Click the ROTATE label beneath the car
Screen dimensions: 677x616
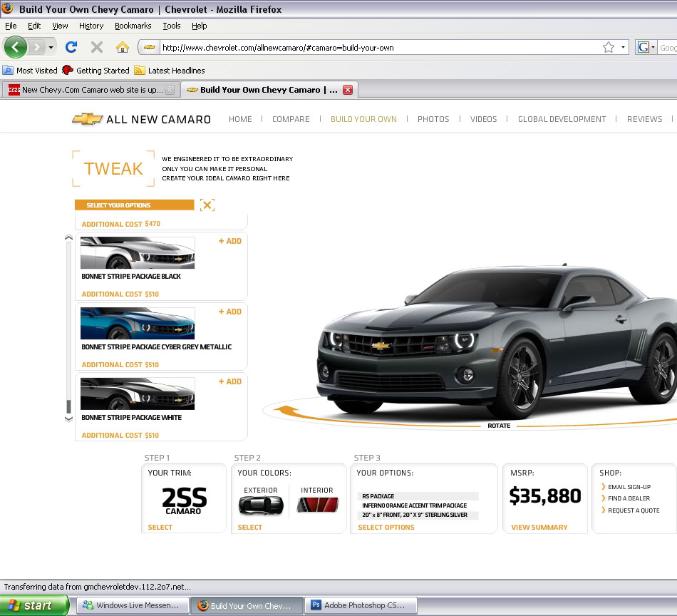point(499,426)
